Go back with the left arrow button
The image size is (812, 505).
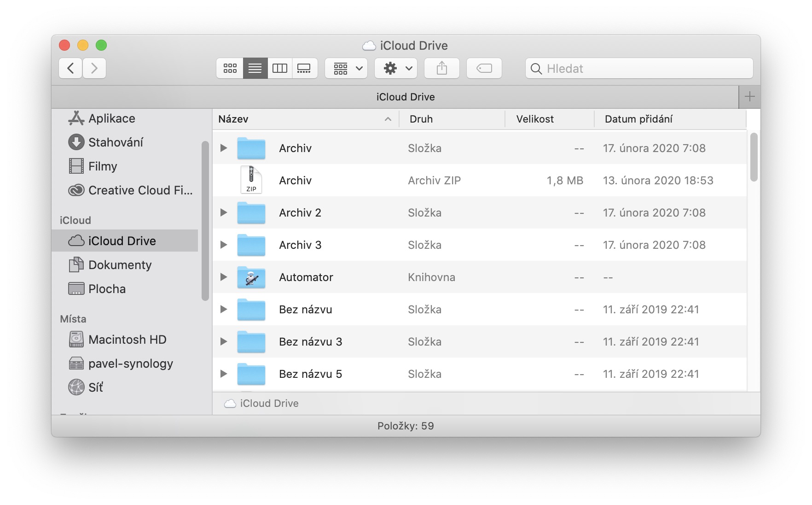[70, 68]
